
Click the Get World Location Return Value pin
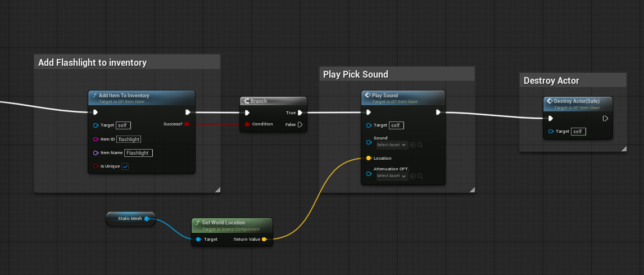coord(264,239)
